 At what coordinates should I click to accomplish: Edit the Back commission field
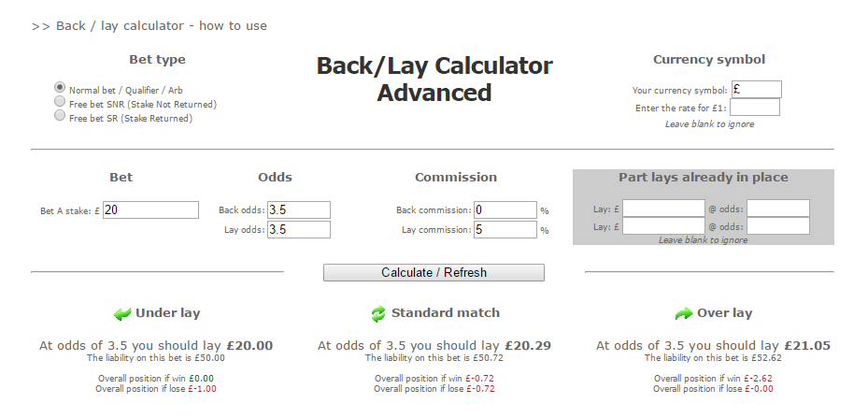click(505, 210)
